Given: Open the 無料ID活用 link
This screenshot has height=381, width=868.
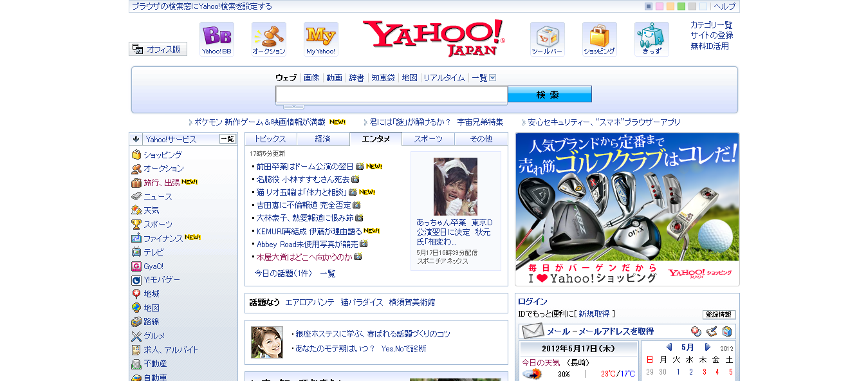Looking at the screenshot, I should pos(710,46).
